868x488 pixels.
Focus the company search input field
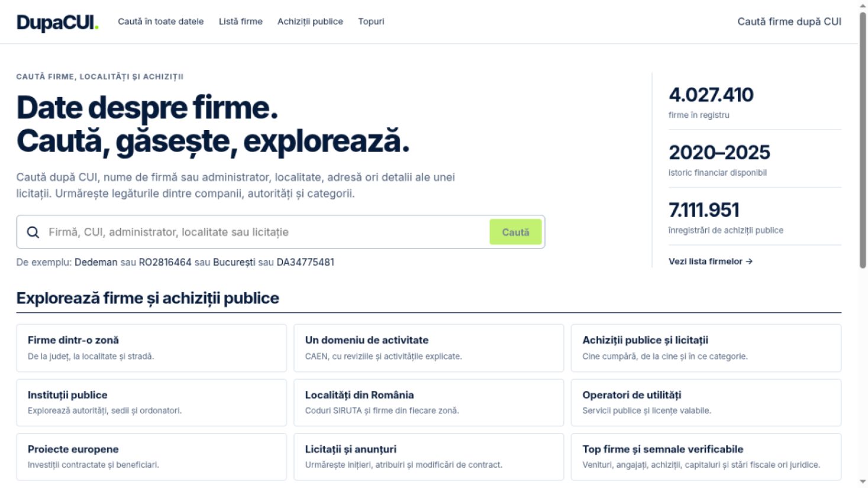(x=266, y=232)
